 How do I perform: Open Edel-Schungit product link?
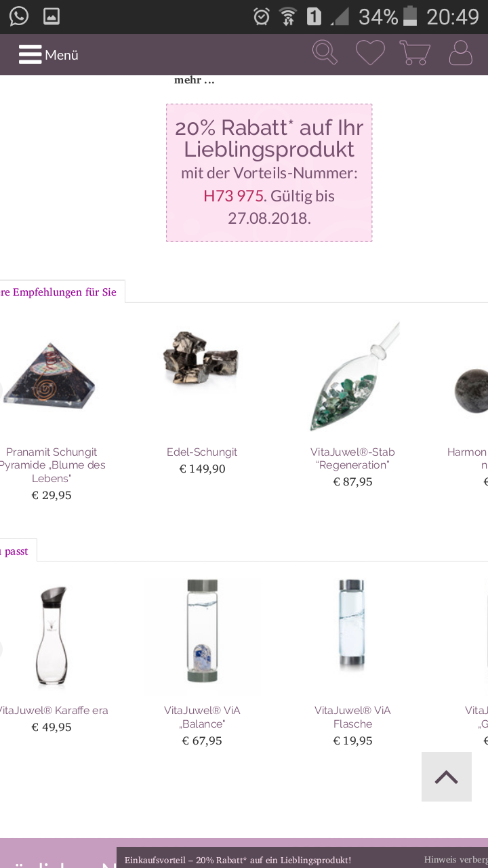tap(202, 452)
